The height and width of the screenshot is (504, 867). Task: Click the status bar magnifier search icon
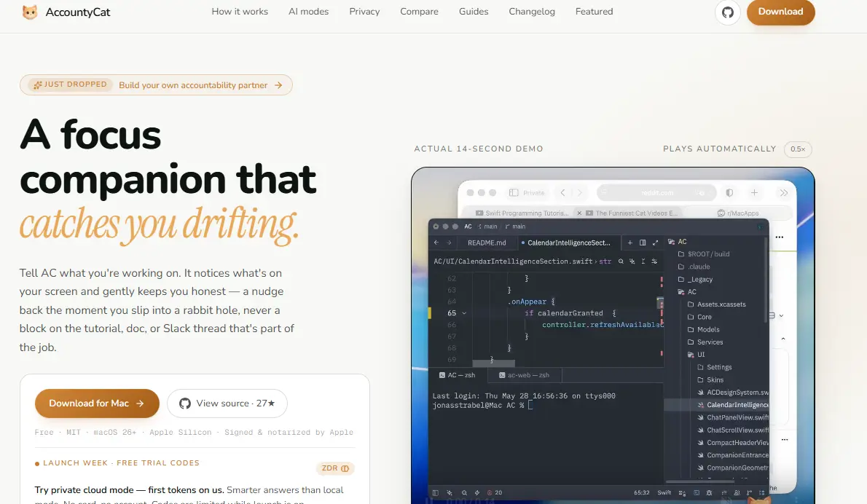point(465,492)
